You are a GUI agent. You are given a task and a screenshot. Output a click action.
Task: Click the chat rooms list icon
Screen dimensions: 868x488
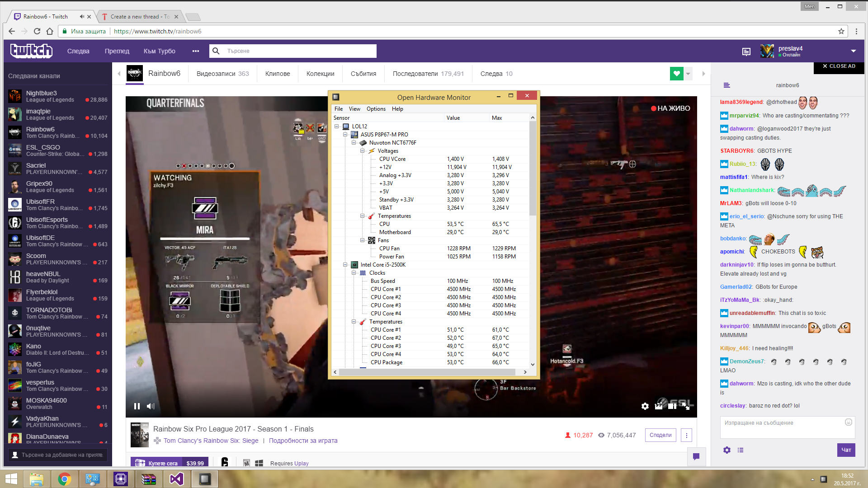(726, 85)
